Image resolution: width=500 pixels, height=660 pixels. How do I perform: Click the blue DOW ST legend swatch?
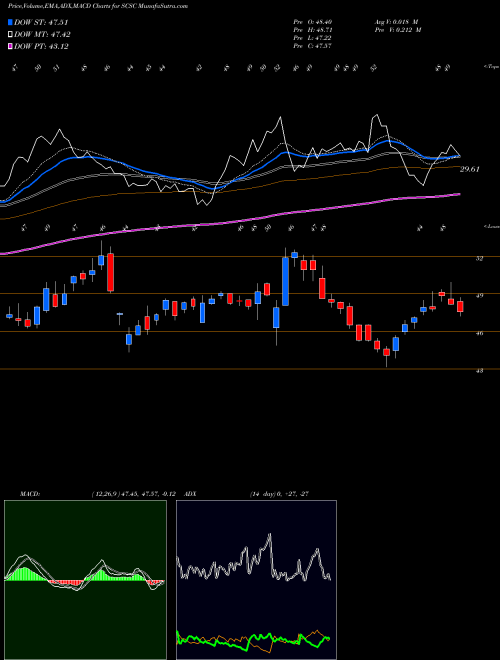tap(11, 22)
